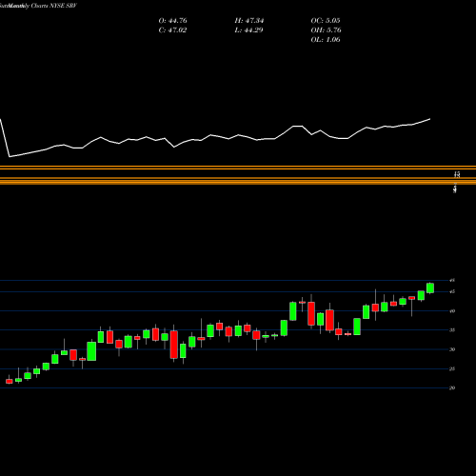Click the OC: 5.05 value
476x476 pixels.
coord(326,21)
